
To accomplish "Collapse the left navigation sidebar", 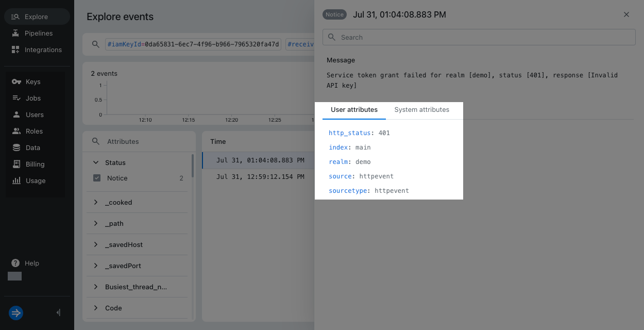I will (x=58, y=312).
